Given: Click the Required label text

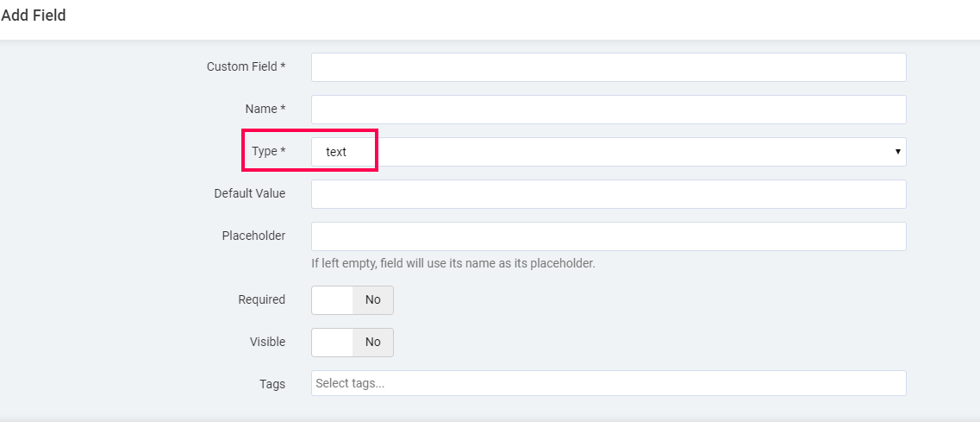Looking at the screenshot, I should tap(261, 299).
